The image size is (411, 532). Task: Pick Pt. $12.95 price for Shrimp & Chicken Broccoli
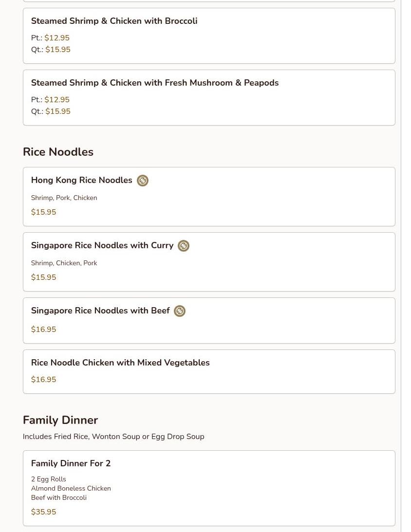56,38
